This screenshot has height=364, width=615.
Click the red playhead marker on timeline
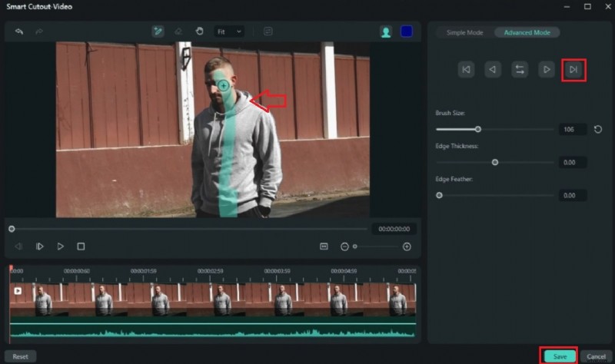click(11, 268)
